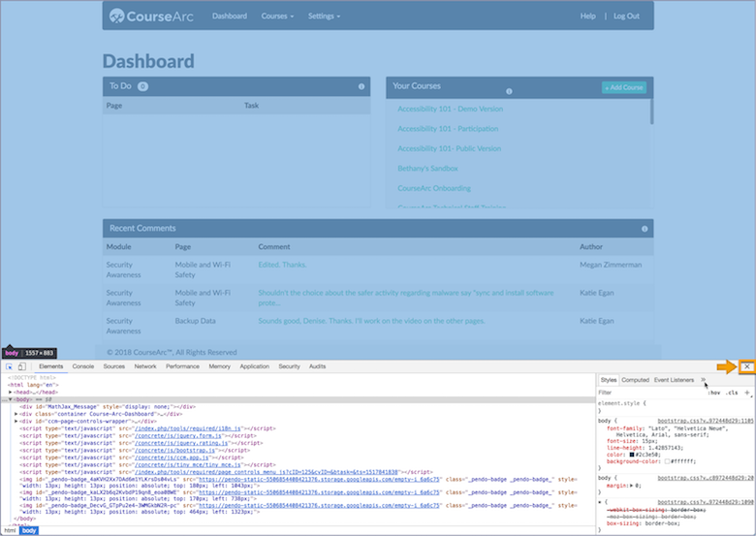Click the background-color #ffffff swatch

[x=667, y=461]
